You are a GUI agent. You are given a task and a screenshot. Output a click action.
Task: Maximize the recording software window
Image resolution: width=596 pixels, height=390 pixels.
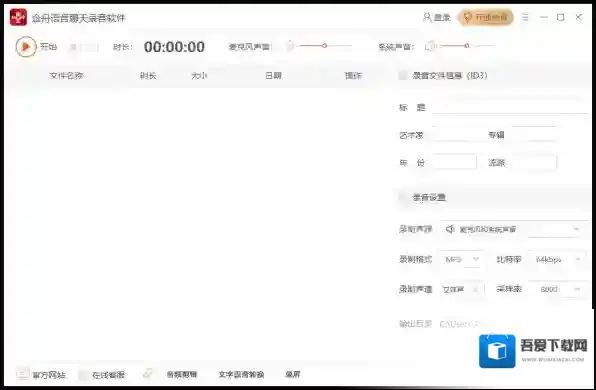(561, 17)
